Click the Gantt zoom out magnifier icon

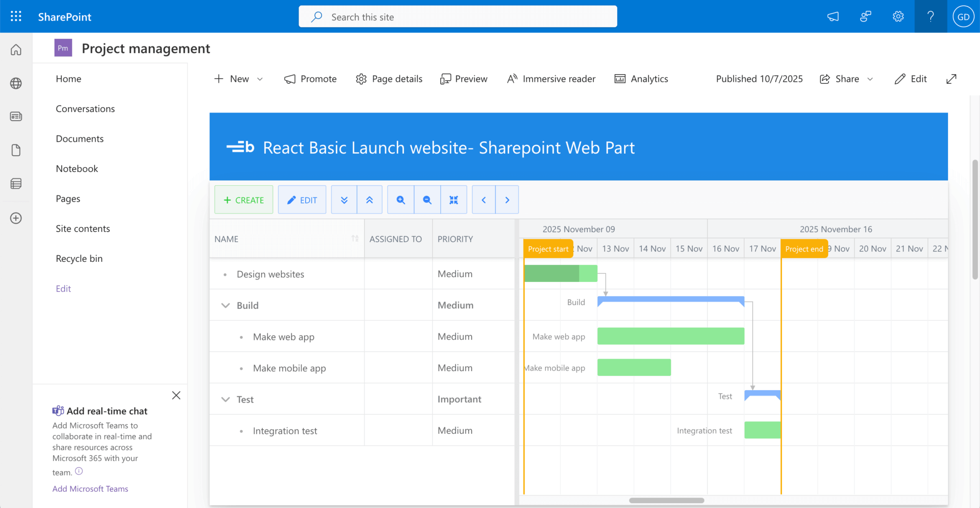coord(427,200)
